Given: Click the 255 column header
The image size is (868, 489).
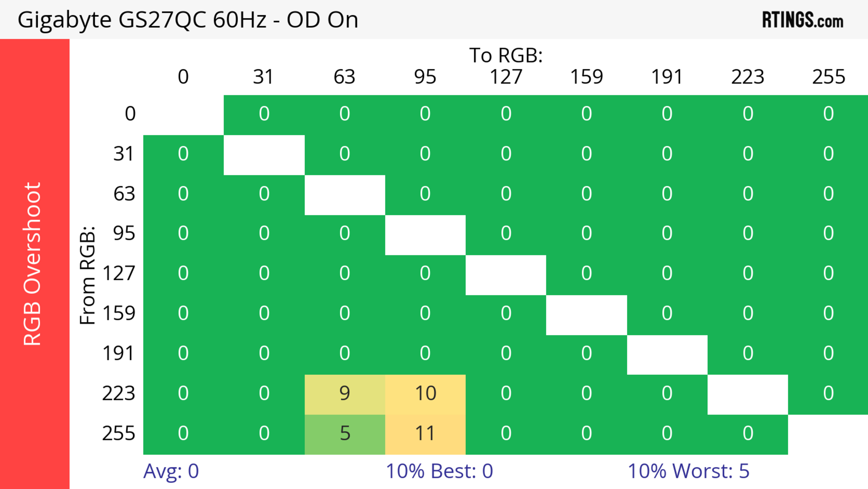Looking at the screenshot, I should (x=828, y=77).
